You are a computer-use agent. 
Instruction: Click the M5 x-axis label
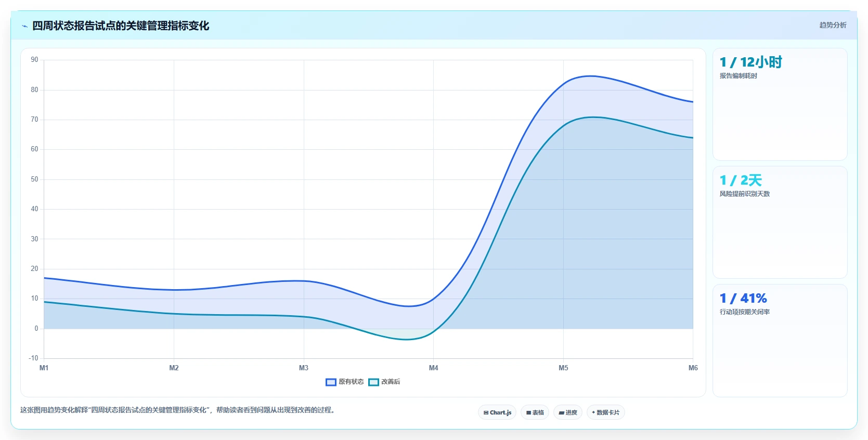[563, 368]
